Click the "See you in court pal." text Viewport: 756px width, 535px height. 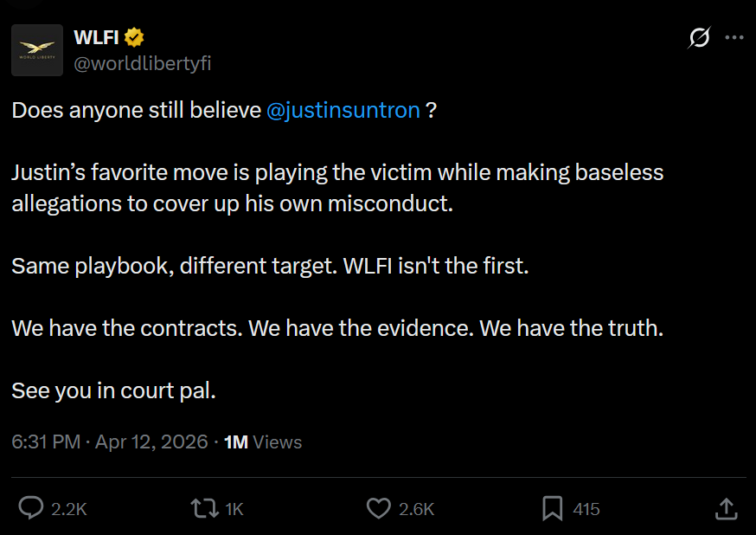pos(113,390)
